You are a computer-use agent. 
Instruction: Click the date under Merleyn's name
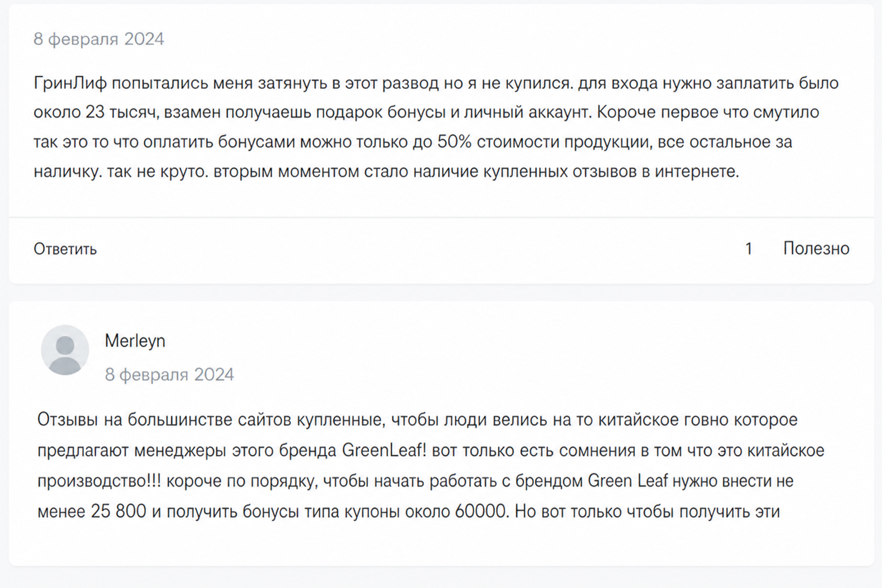[x=169, y=374]
